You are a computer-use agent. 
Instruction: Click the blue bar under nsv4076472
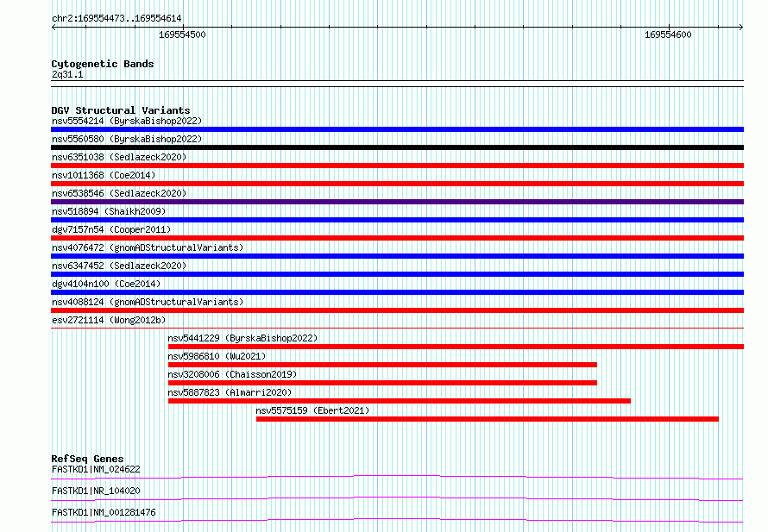click(397, 256)
